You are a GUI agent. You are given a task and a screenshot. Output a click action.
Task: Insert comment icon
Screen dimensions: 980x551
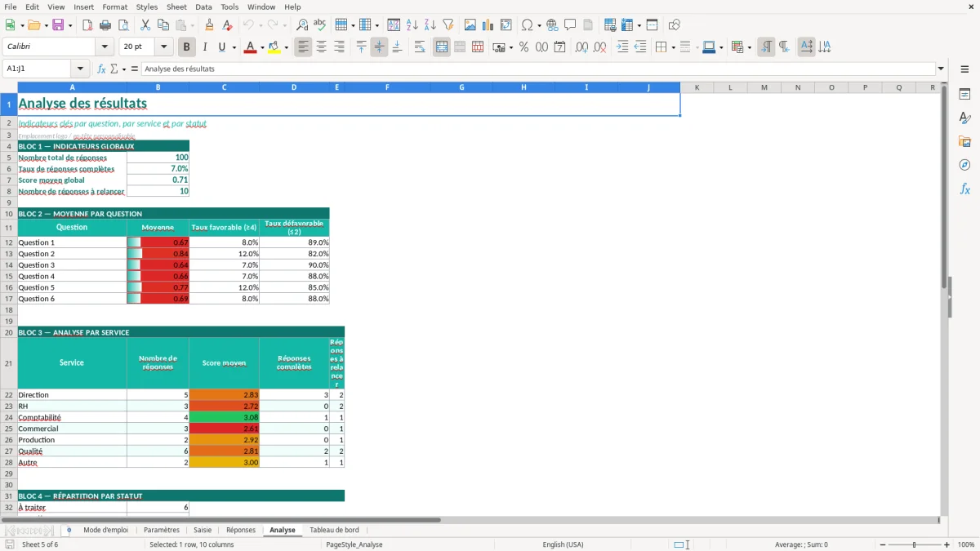coord(570,25)
